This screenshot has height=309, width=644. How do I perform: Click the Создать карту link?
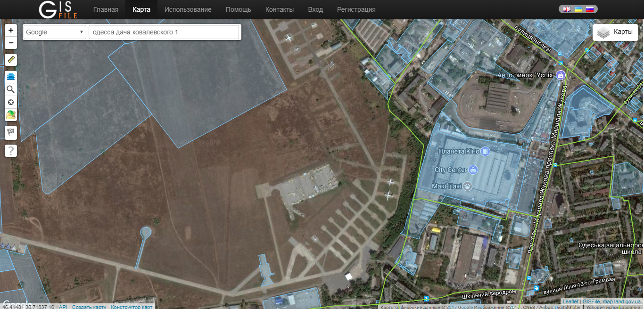pyautogui.click(x=89, y=307)
